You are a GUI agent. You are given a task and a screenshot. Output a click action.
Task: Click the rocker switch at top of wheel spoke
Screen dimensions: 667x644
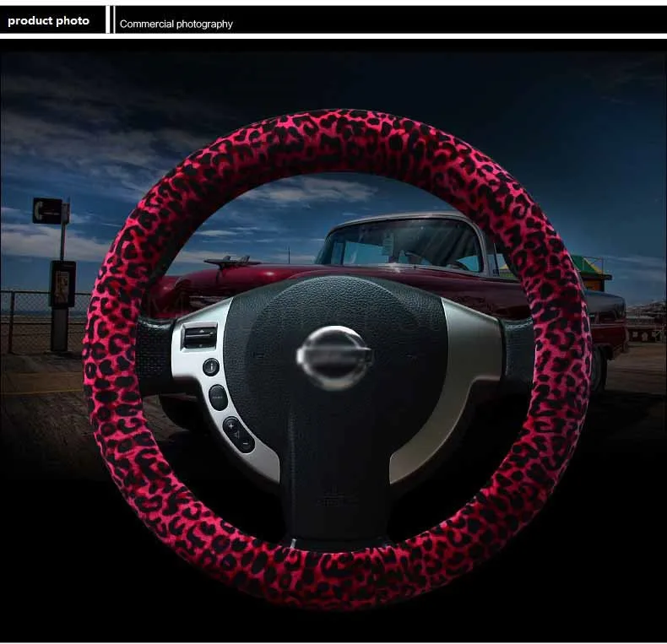199,336
